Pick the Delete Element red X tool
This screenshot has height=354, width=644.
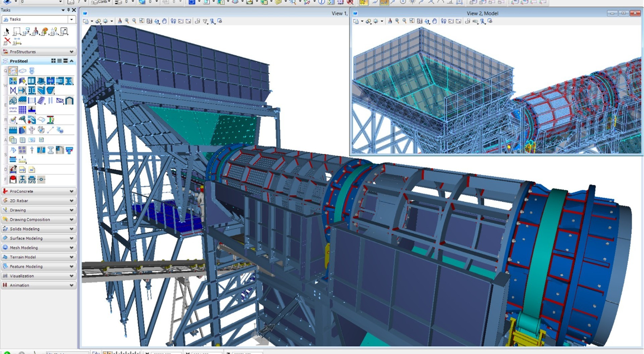(7, 41)
